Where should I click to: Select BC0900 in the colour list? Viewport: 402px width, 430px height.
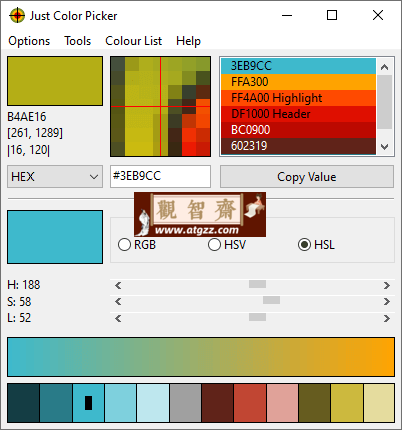click(x=298, y=130)
